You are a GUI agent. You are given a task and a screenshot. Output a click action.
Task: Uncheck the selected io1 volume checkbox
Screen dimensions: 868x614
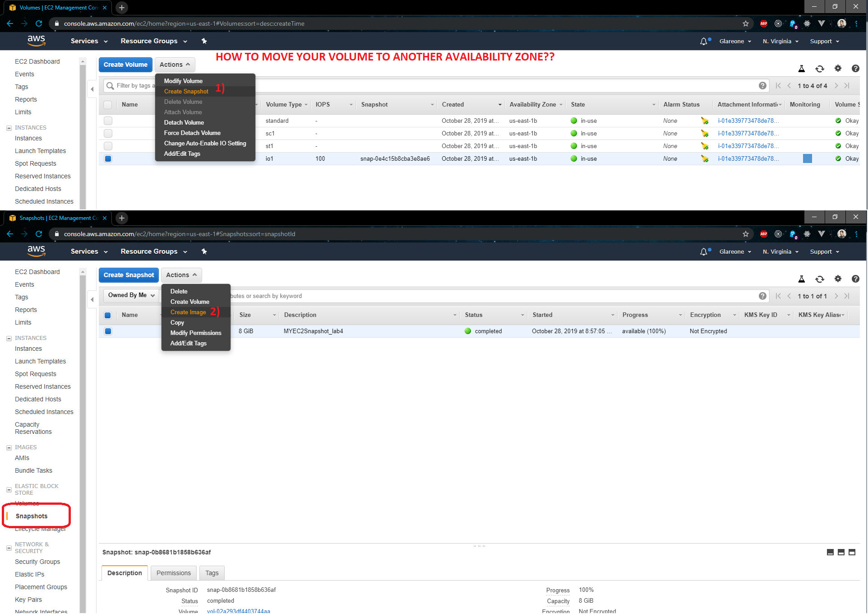coord(108,158)
